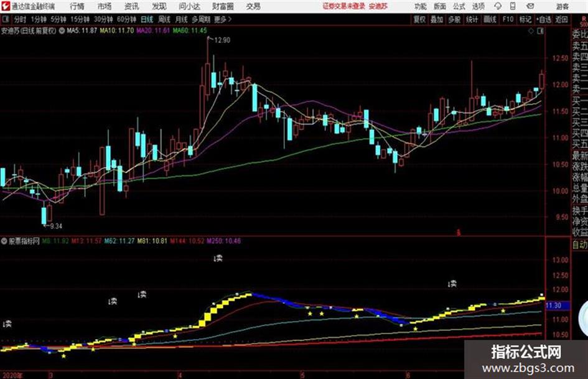
Task: Switch to 30分钟 period
Action: (x=103, y=19)
